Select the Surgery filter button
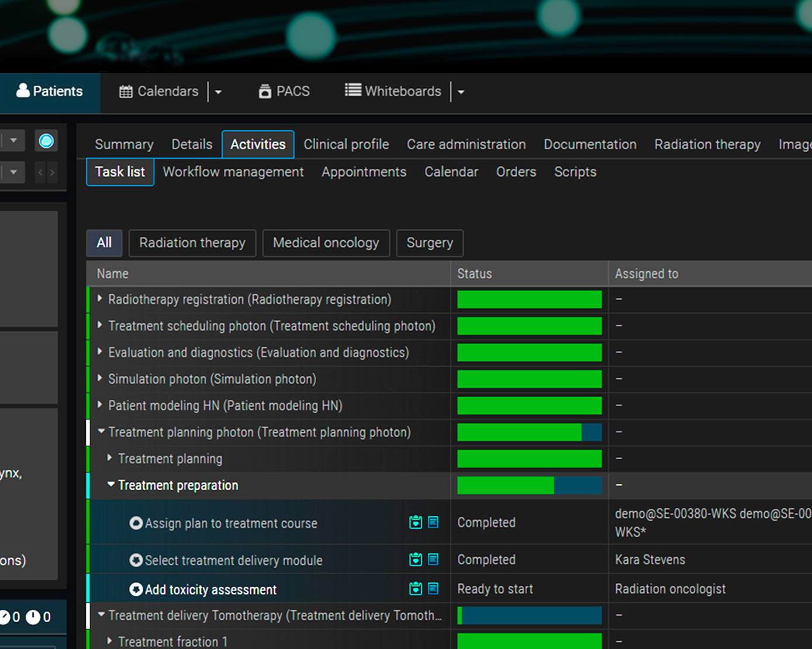 (430, 243)
